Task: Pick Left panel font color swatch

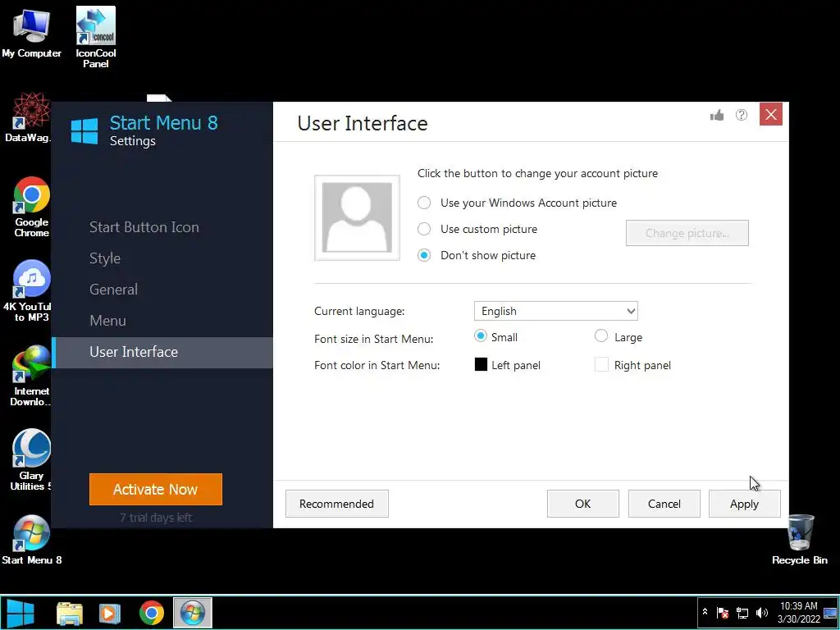Action: (x=481, y=365)
